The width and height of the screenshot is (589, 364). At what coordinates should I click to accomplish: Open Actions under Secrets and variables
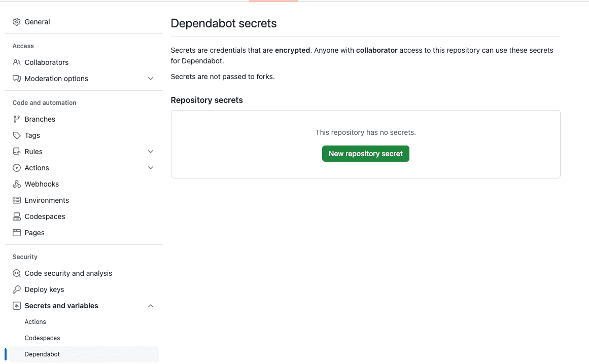point(36,322)
